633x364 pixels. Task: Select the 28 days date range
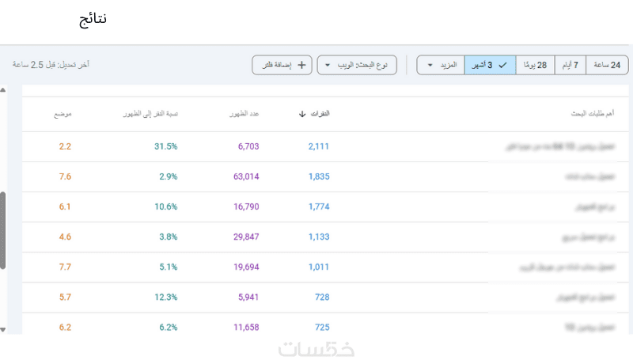click(x=536, y=65)
